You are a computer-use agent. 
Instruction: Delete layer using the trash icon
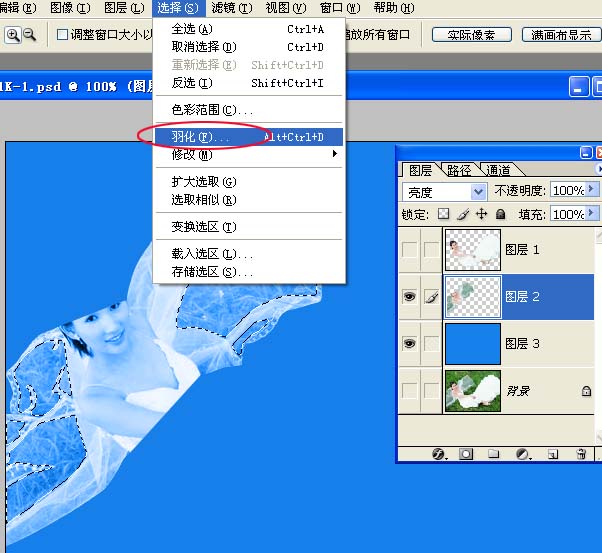pos(581,454)
